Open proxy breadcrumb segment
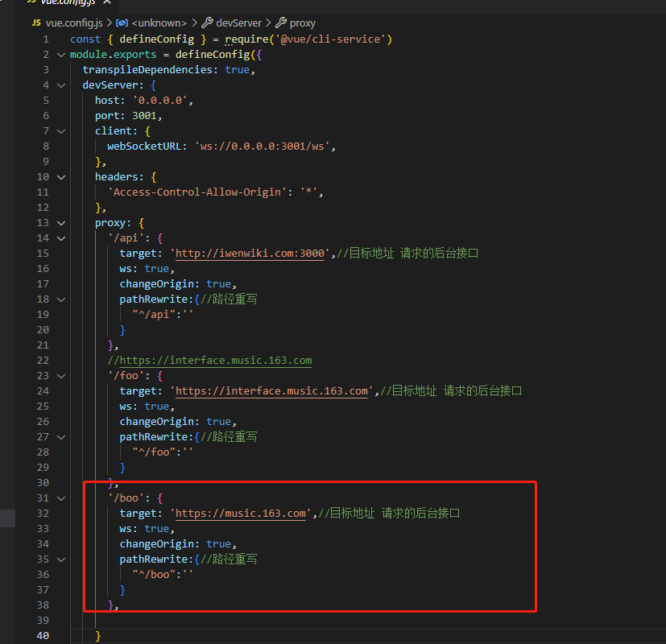666x644 pixels. [x=303, y=23]
